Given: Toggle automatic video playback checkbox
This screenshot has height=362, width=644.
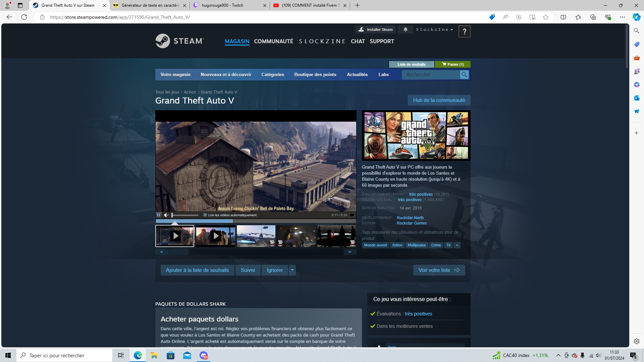Looking at the screenshot, I should [205, 215].
